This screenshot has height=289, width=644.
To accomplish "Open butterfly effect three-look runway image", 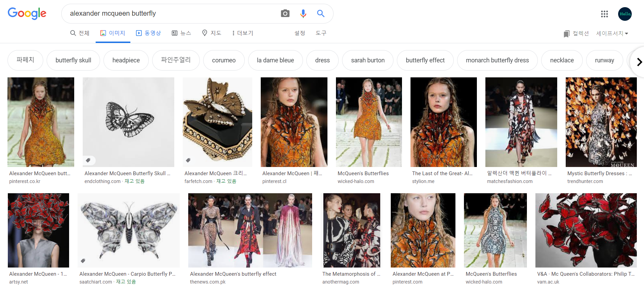I will click(250, 230).
